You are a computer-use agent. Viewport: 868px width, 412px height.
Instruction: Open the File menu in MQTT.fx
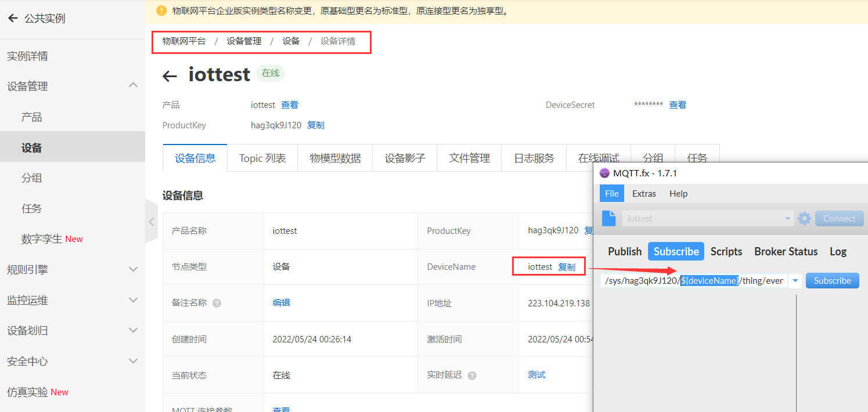(x=612, y=194)
